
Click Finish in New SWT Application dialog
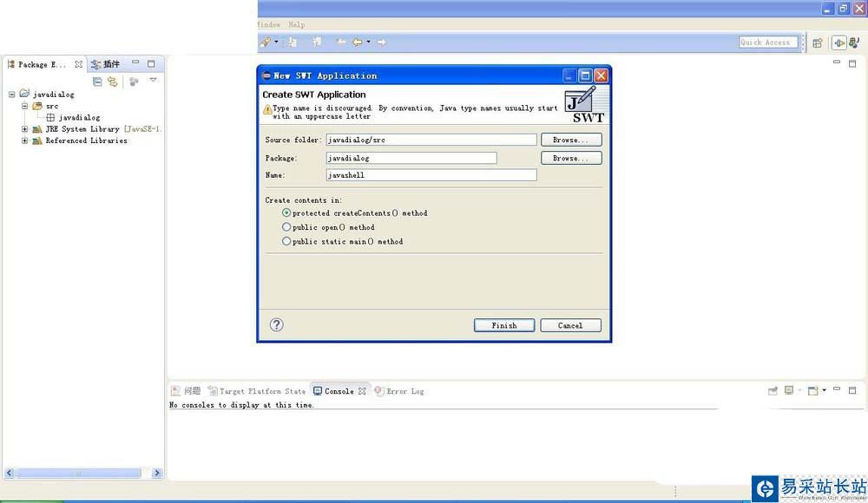pyautogui.click(x=503, y=325)
